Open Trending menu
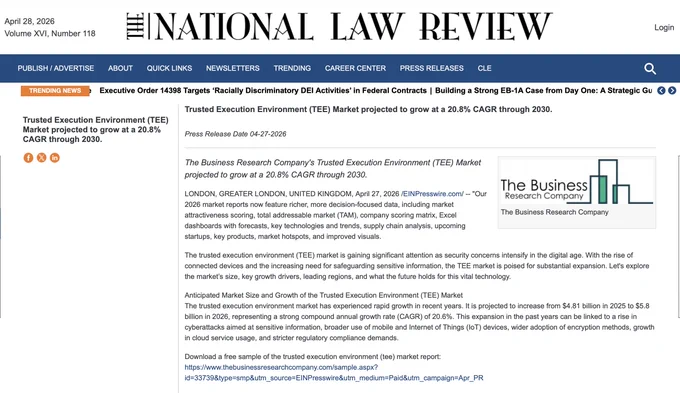This screenshot has width=680, height=393. pos(292,68)
